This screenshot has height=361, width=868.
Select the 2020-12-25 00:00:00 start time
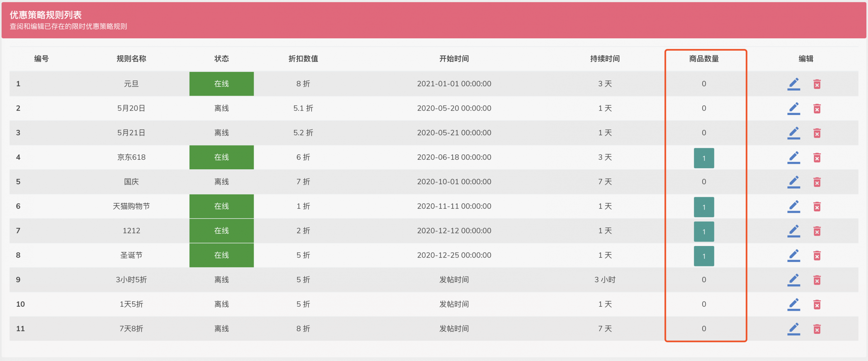click(454, 255)
